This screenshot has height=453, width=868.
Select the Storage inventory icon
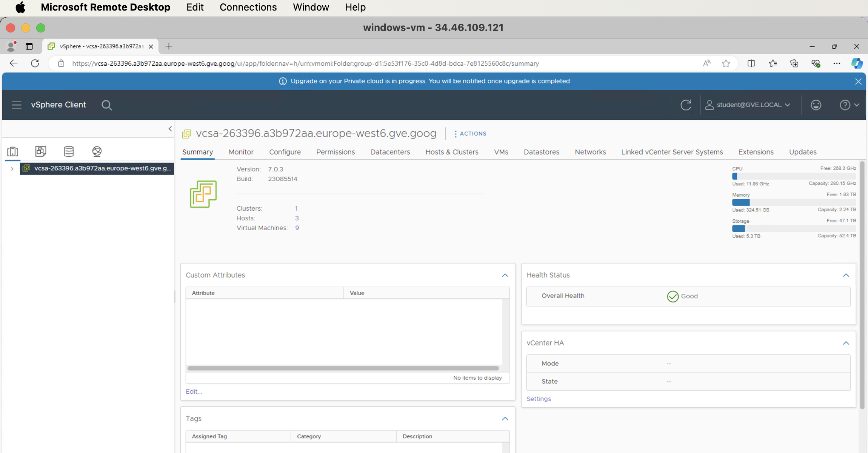(x=69, y=151)
